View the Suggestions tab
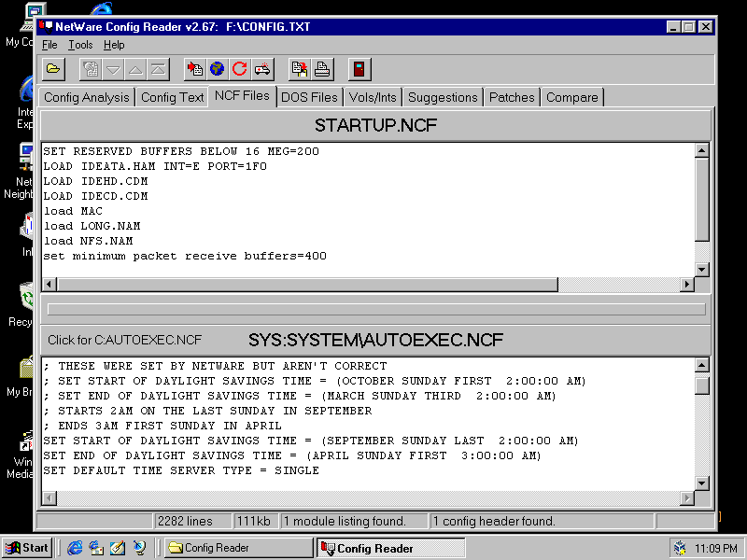Image resolution: width=747 pixels, height=560 pixels. (x=443, y=97)
